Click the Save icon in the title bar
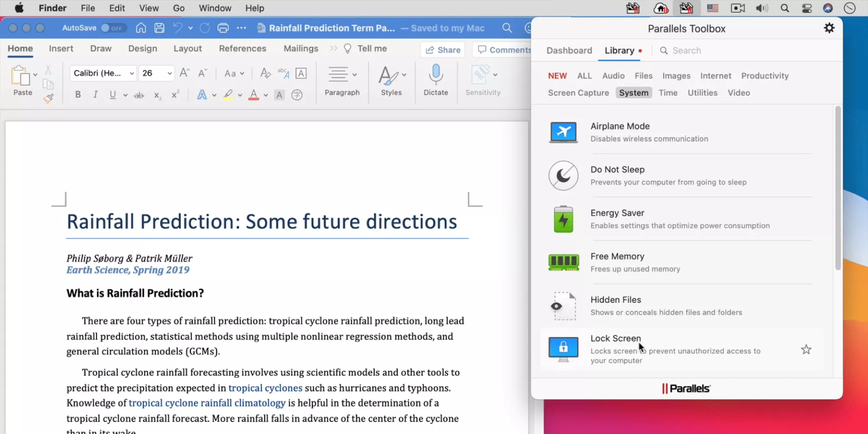868x434 pixels. tap(159, 28)
